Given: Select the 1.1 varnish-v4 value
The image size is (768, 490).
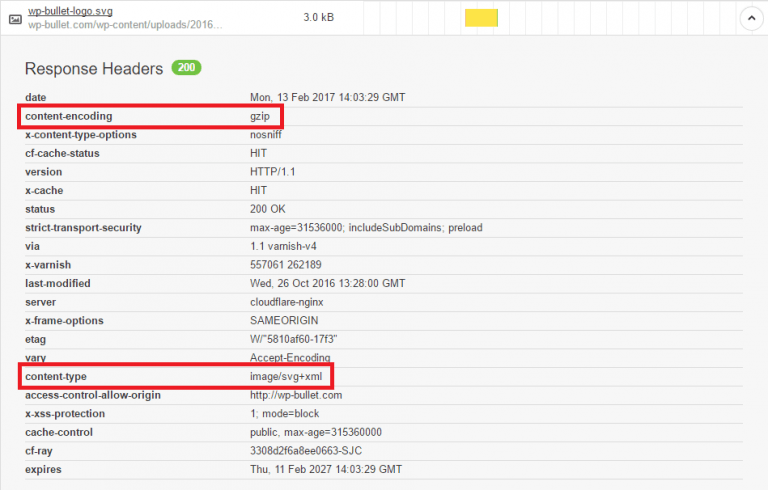Looking at the screenshot, I should click(x=283, y=246).
